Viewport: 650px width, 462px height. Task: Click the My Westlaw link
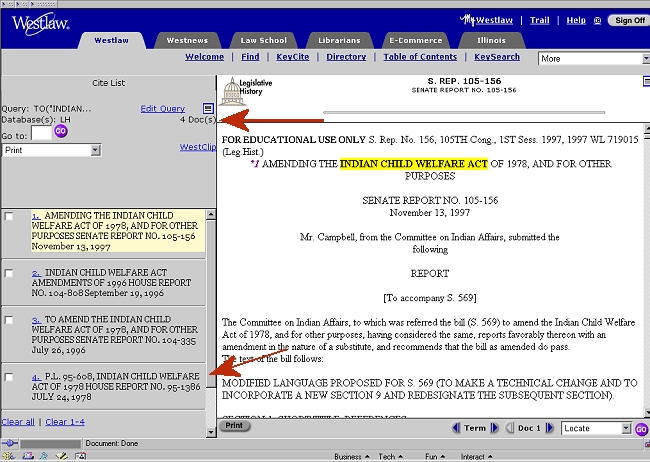[x=487, y=20]
